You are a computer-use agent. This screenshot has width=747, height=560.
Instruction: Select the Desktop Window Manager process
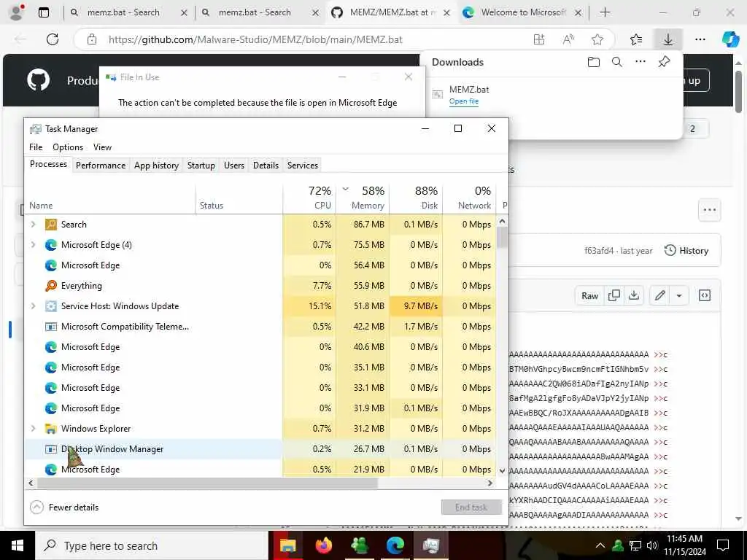[x=260, y=449]
